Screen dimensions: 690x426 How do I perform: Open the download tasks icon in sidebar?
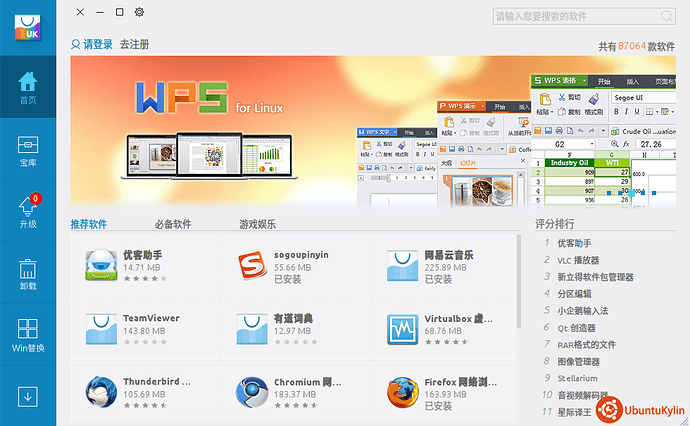pos(28,397)
